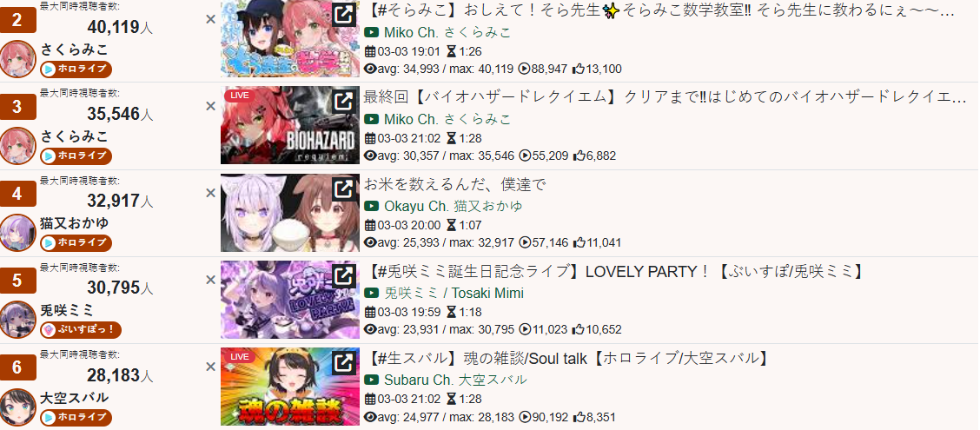This screenshot has height=430, width=980.
Task: Dismiss rank 2 entry with X button
Action: coord(210,19)
